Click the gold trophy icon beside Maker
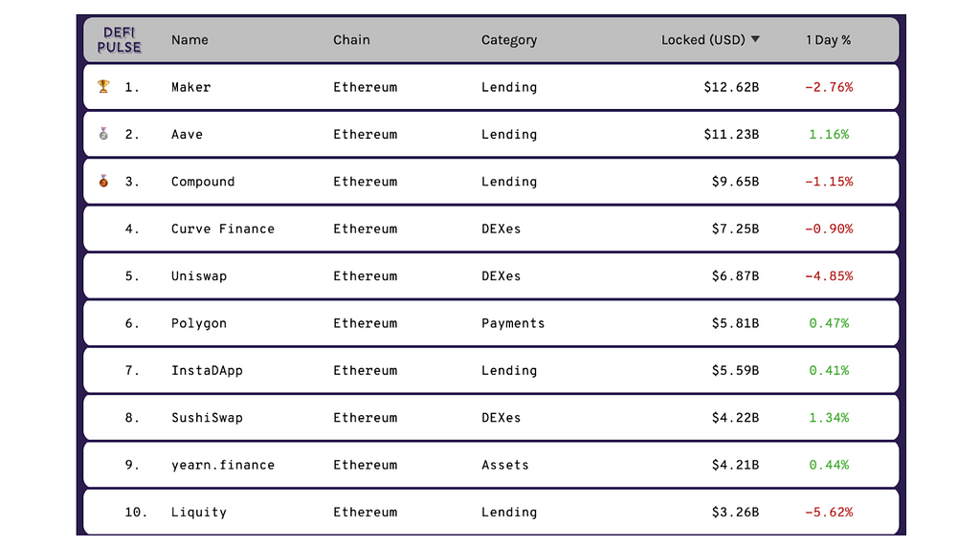 point(103,87)
